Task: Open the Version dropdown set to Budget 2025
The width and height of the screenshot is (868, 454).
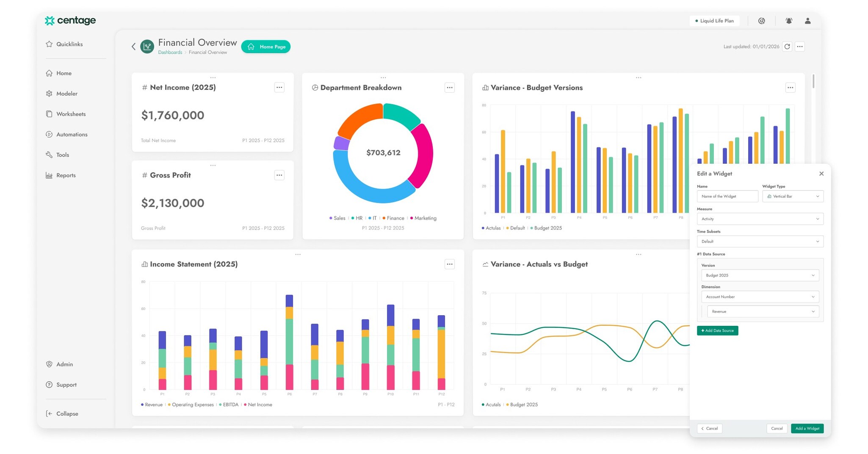Action: coord(760,275)
